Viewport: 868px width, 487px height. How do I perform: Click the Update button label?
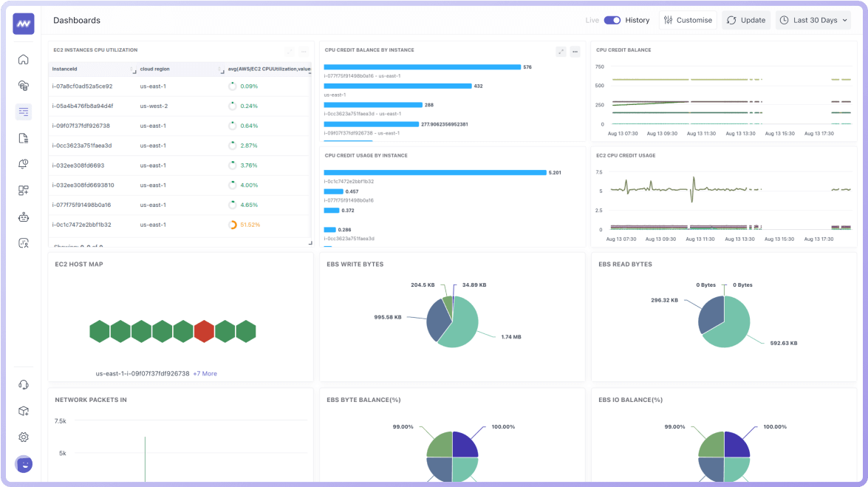point(753,20)
